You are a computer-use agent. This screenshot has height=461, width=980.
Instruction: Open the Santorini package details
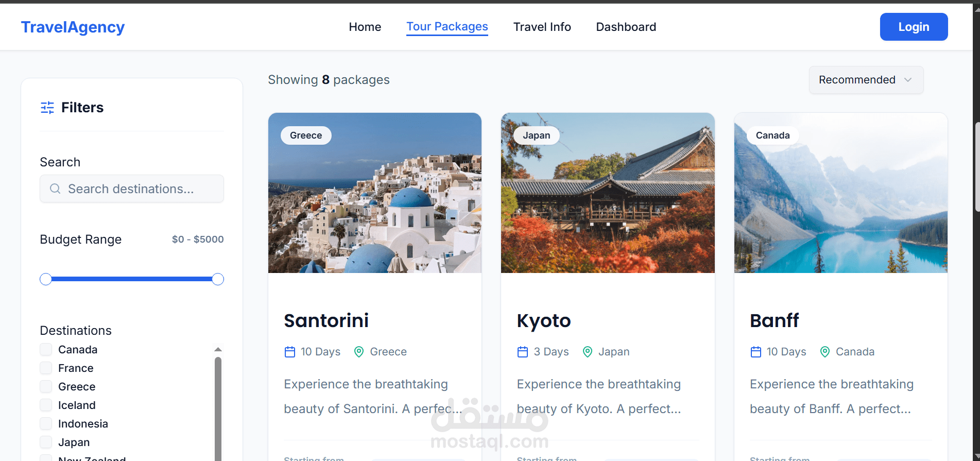click(x=326, y=320)
